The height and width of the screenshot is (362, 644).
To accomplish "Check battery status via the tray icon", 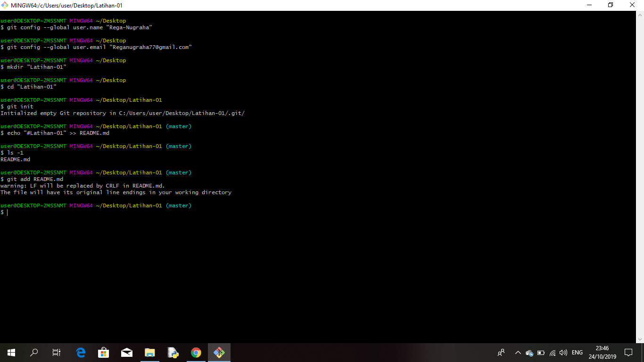I will (540, 352).
